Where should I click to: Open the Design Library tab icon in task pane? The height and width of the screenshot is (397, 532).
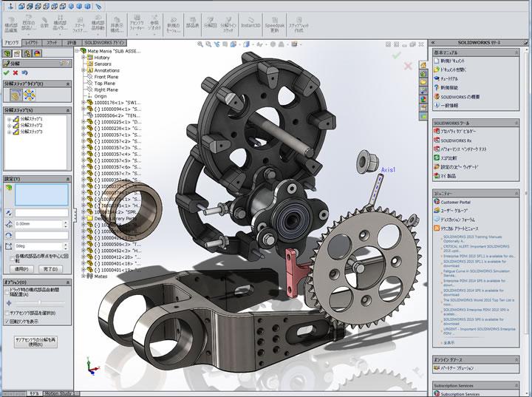pos(423,74)
